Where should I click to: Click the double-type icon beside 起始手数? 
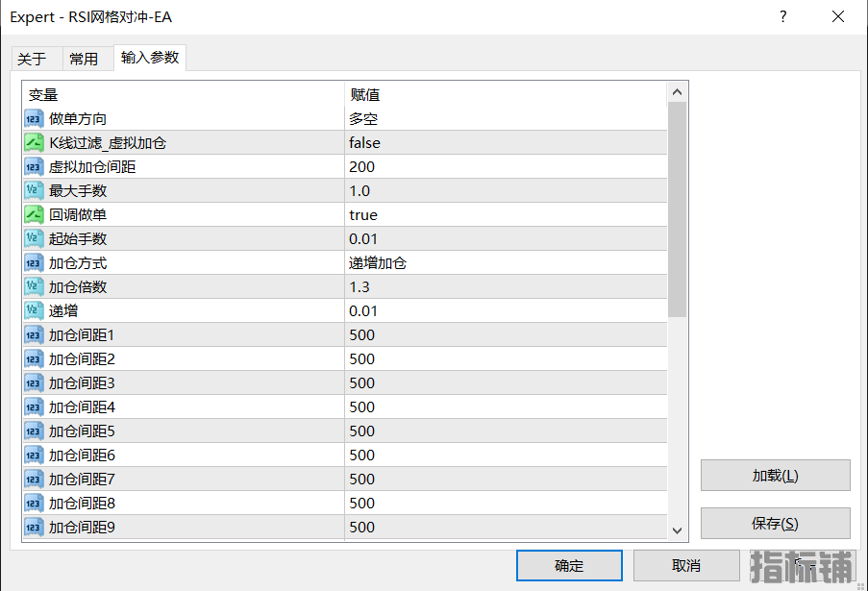[34, 239]
